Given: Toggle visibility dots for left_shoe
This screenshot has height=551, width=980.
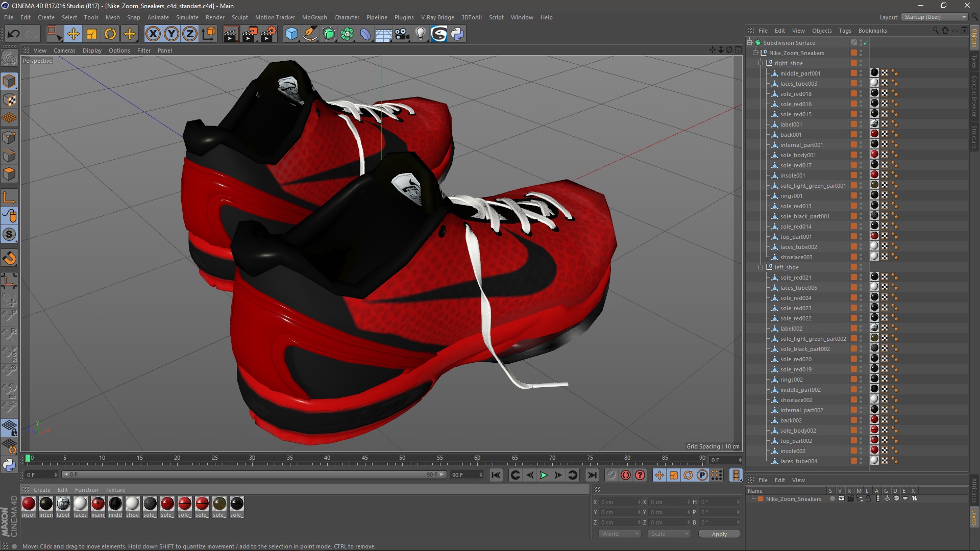Looking at the screenshot, I should point(861,267).
